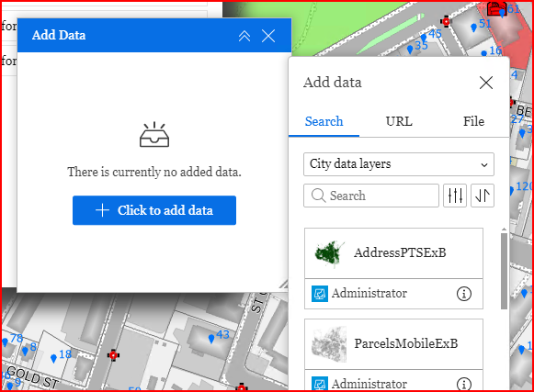The image size is (534, 392).
Task: Click Administrator owner under AddressPTSExB
Action: [x=369, y=294]
